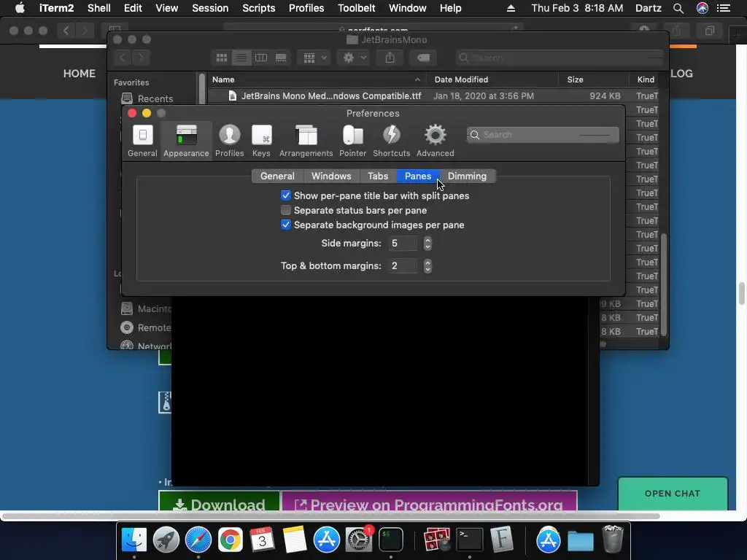Open the Session menu

pyautogui.click(x=210, y=8)
